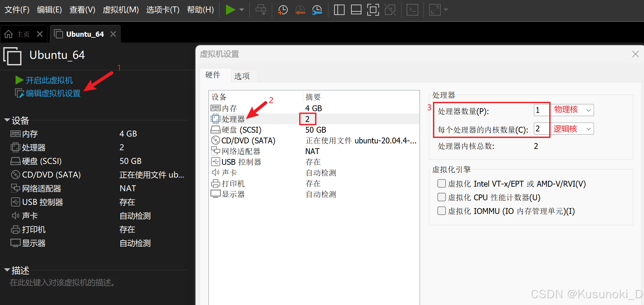644x305 pixels.
Task: Click the 设备 column header
Action: [256, 97]
